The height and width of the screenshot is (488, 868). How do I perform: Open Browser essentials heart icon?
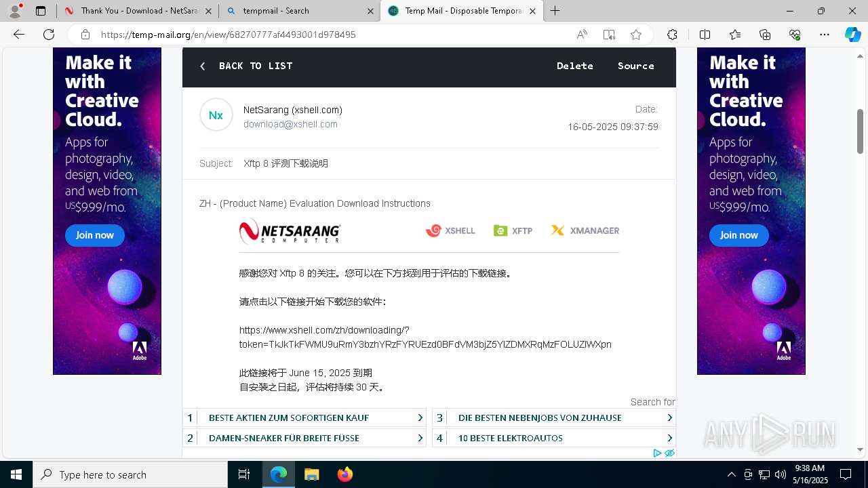point(795,35)
